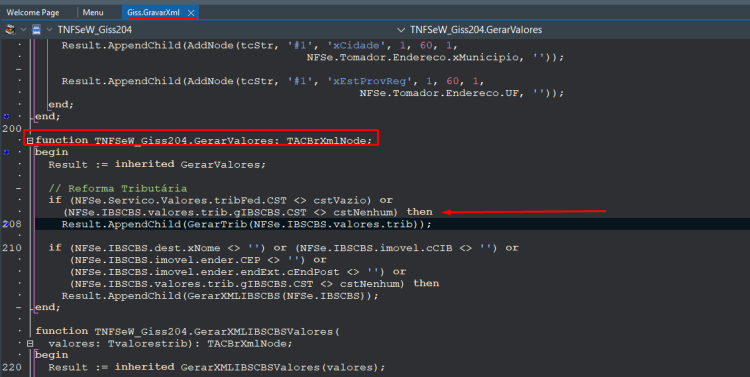
Task: Click line number 210 in gutter
Action: 12,248
